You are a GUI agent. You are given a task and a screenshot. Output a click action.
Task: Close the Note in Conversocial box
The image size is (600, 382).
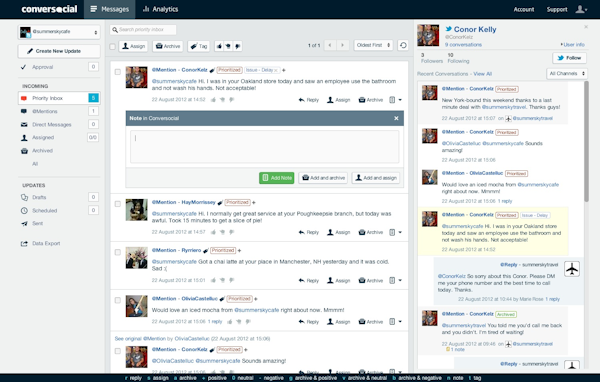(x=396, y=118)
